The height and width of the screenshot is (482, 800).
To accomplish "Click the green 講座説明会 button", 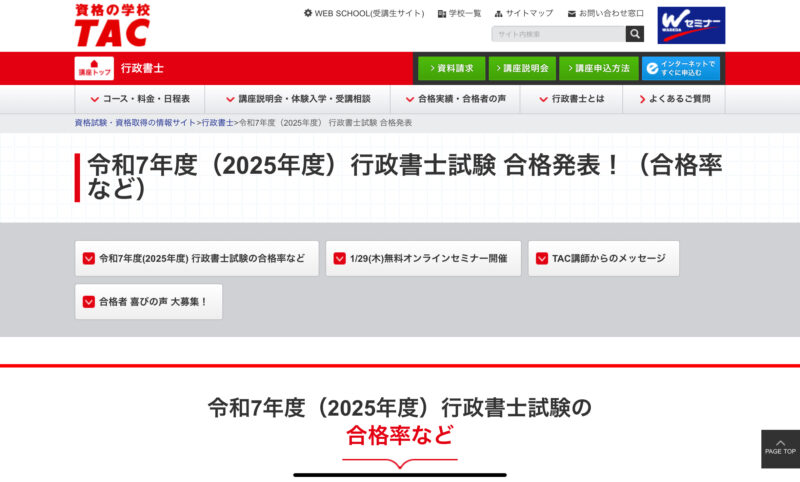I will pyautogui.click(x=522, y=68).
